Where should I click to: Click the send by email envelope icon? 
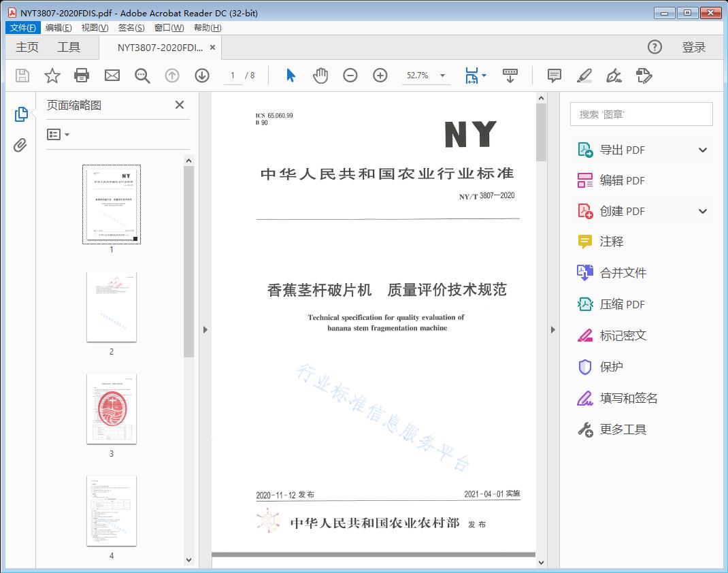point(112,76)
